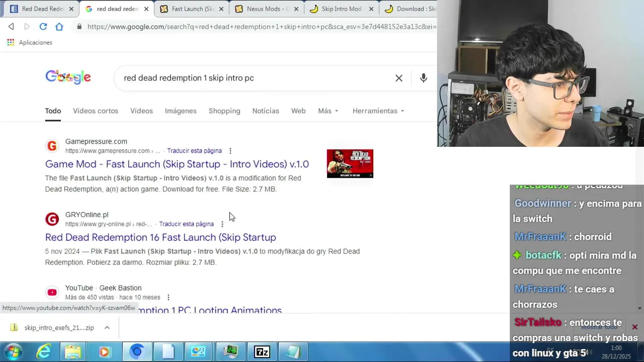Open the Control Panel taskbar icon
The image size is (644, 362).
tap(198, 352)
